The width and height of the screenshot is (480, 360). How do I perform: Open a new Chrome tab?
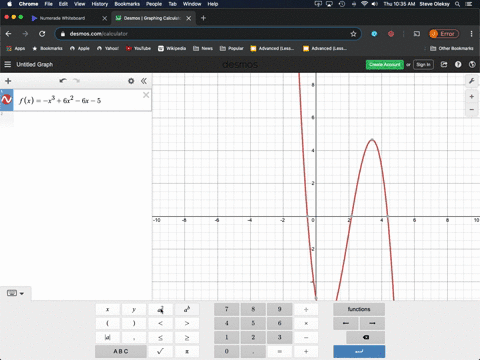(203, 18)
